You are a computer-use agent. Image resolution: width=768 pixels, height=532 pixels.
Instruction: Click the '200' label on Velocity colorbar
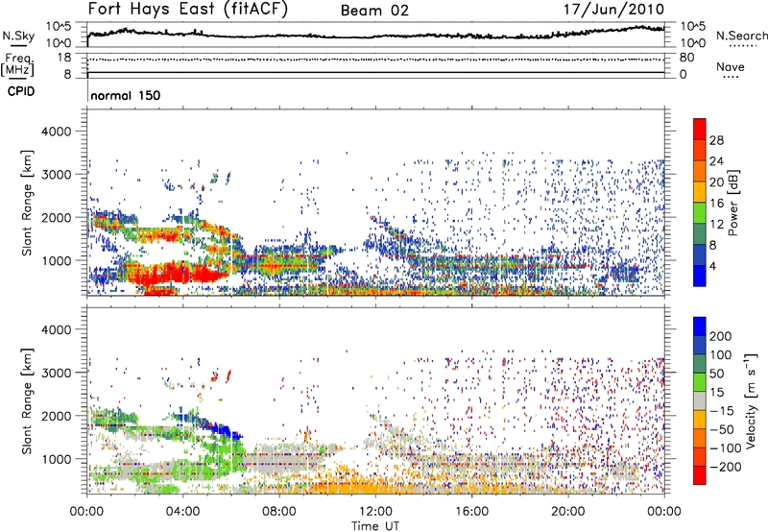coord(721,336)
